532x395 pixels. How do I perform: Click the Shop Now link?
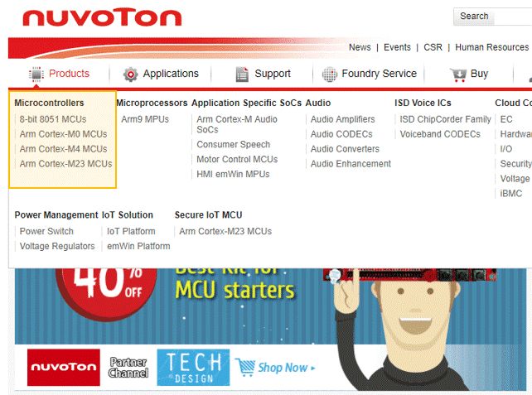pos(287,368)
